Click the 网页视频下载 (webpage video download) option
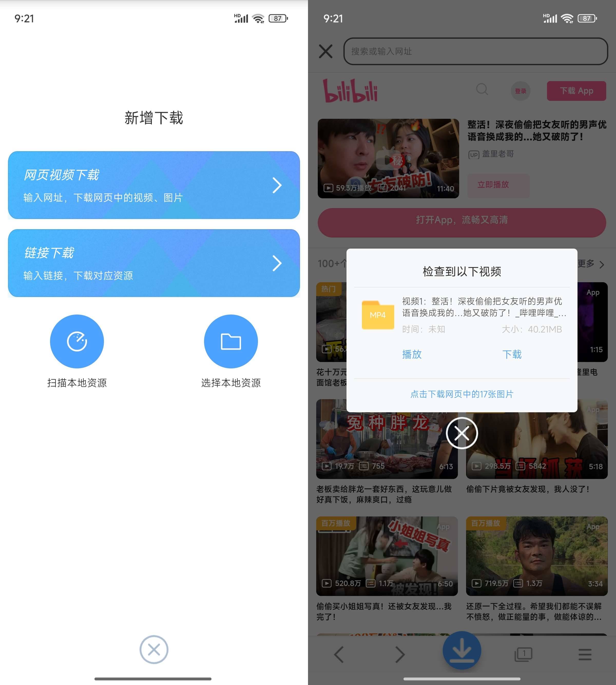616x685 pixels. 153,185
